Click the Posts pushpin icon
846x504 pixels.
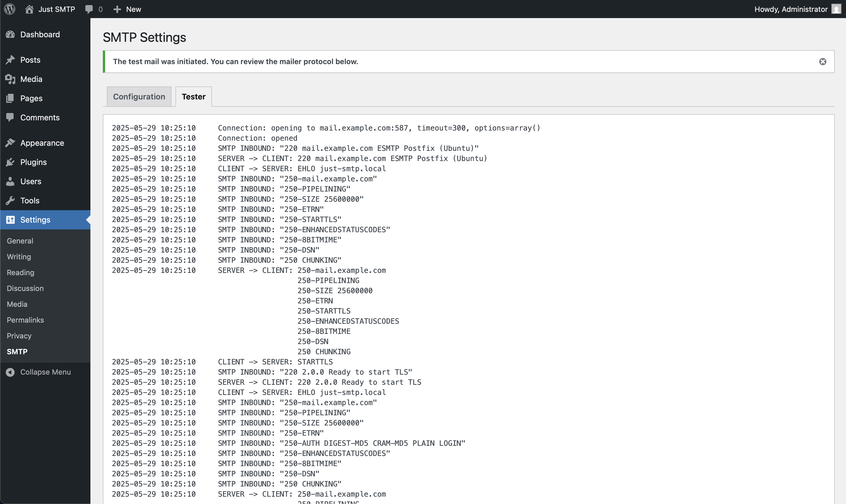click(x=10, y=60)
